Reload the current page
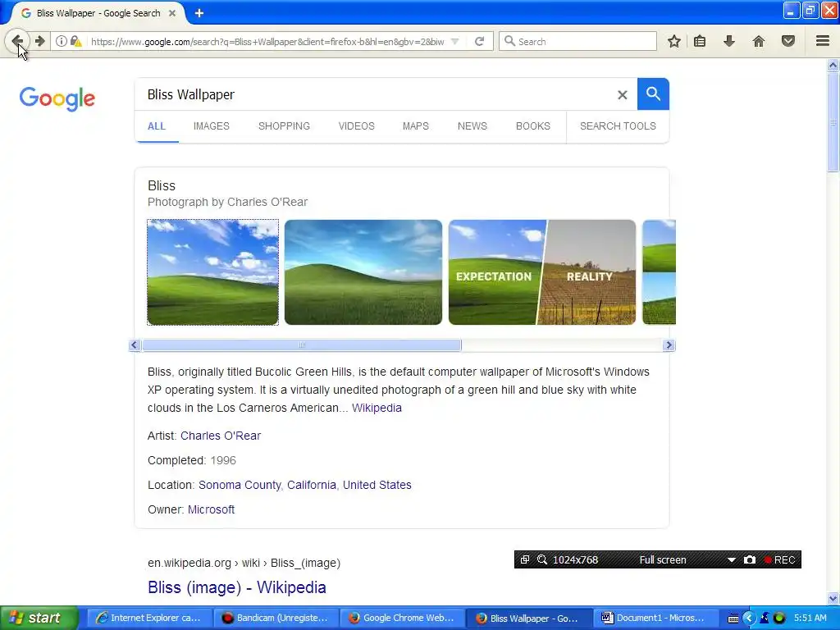840x630 pixels. [x=479, y=41]
